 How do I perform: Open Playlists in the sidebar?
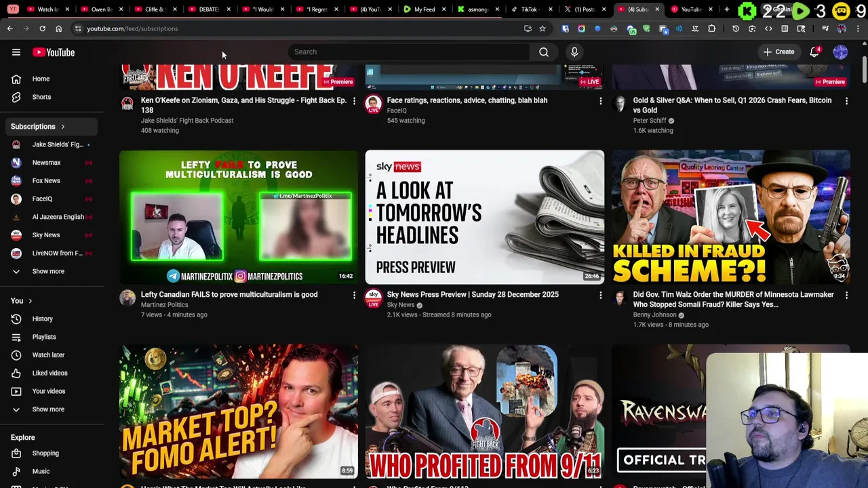coord(52,337)
